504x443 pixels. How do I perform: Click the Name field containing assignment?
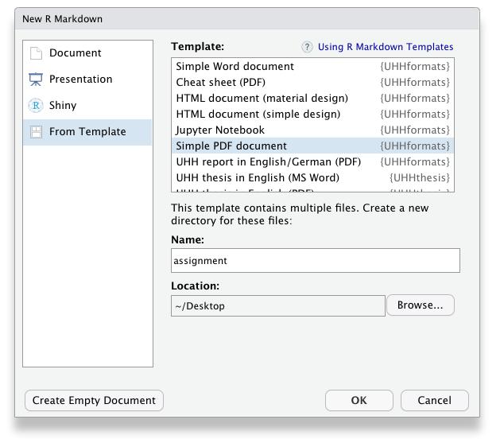[315, 261]
